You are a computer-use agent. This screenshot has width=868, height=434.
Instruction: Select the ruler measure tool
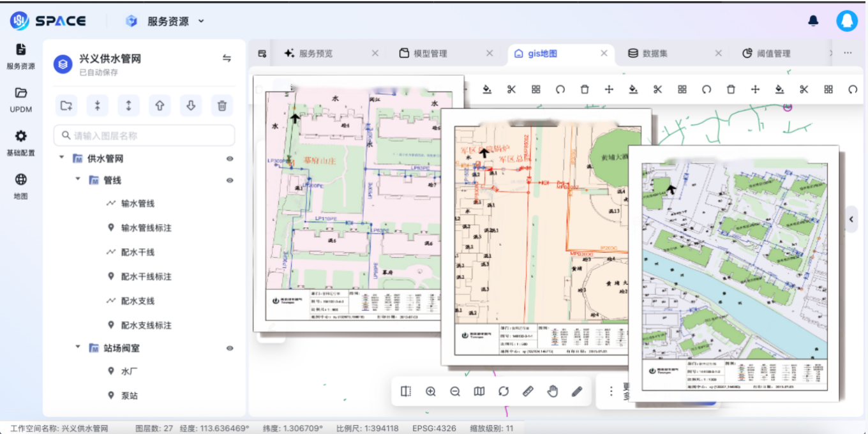click(x=528, y=391)
